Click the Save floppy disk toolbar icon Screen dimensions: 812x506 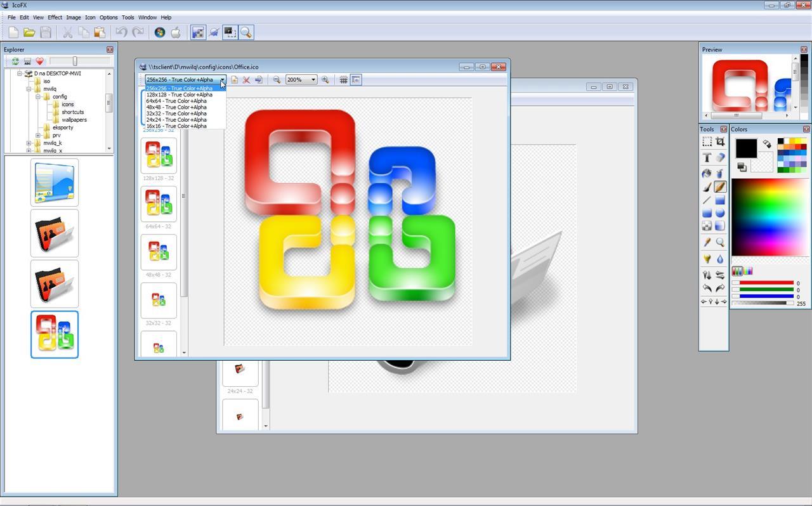click(46, 32)
